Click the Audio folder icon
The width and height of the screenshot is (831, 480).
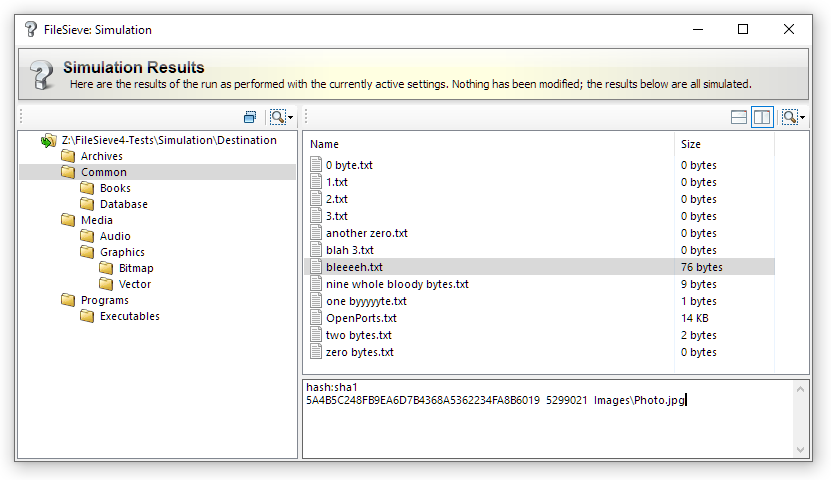click(x=87, y=236)
